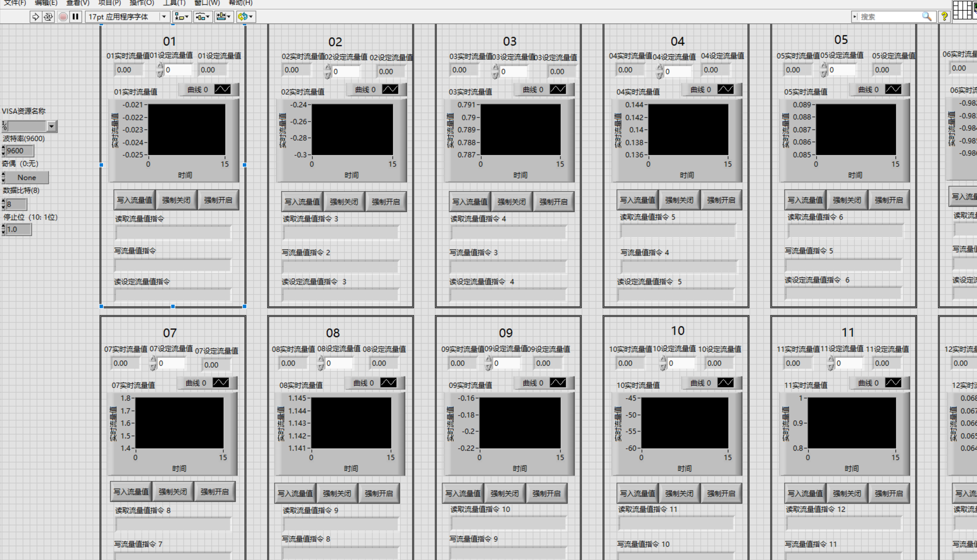This screenshot has height=560, width=977.
Task: Open the Align Objects tool
Action: (181, 17)
